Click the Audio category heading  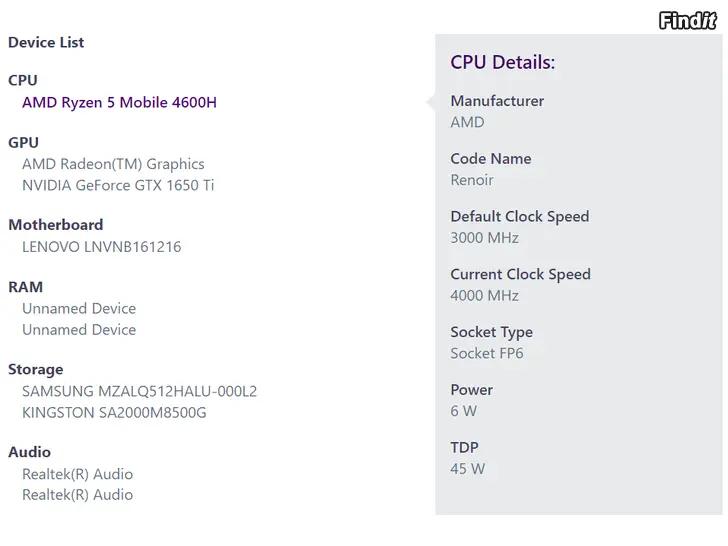point(30,452)
